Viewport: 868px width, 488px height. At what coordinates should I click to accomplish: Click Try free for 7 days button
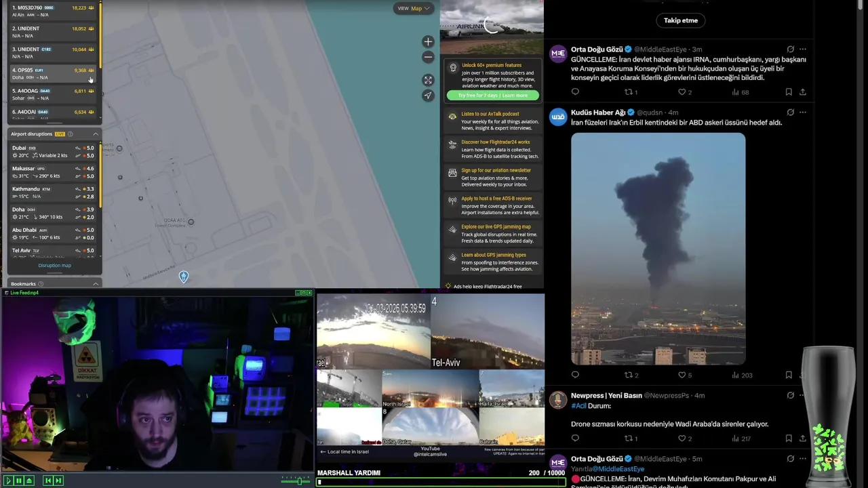pyautogui.click(x=492, y=96)
